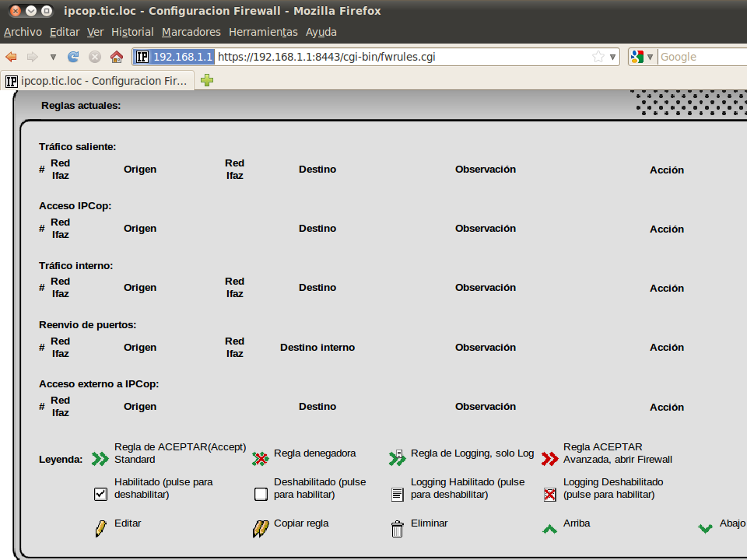Toggle the checked Habilitado checkbox
Viewport: 747px width, 560px height.
point(100,494)
